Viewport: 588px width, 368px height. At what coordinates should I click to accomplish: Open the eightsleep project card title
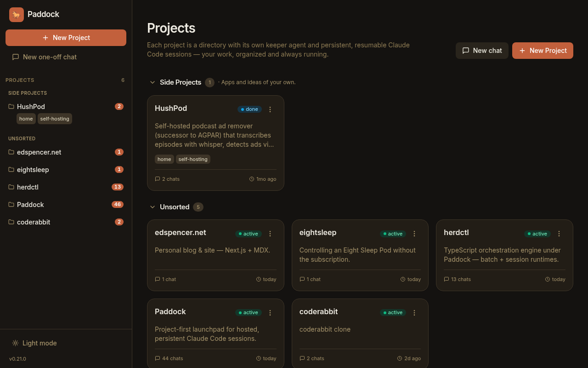[x=318, y=233]
